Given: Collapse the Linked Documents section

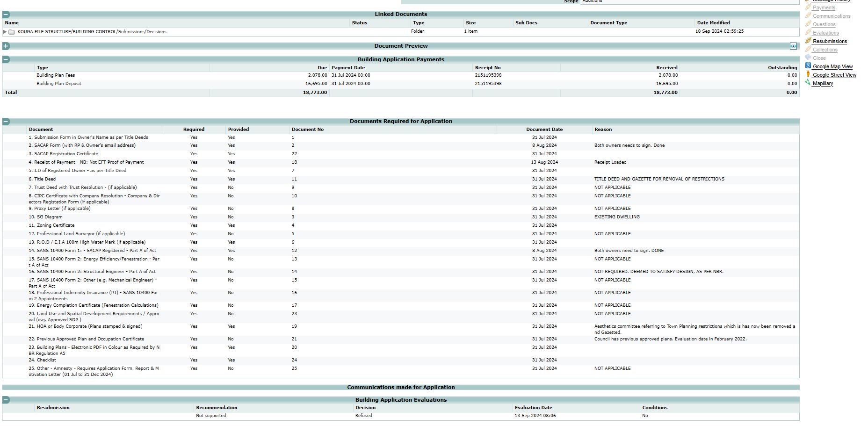Looking at the screenshot, I should [6, 14].
